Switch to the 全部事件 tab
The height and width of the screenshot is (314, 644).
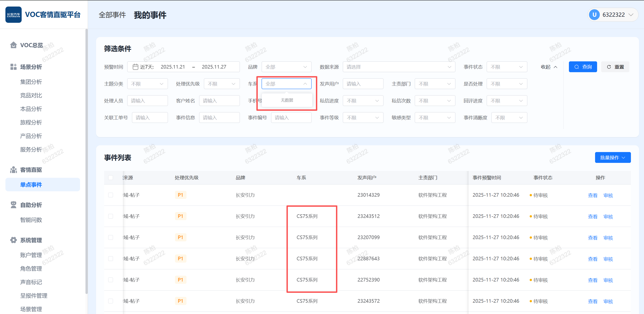coord(112,15)
